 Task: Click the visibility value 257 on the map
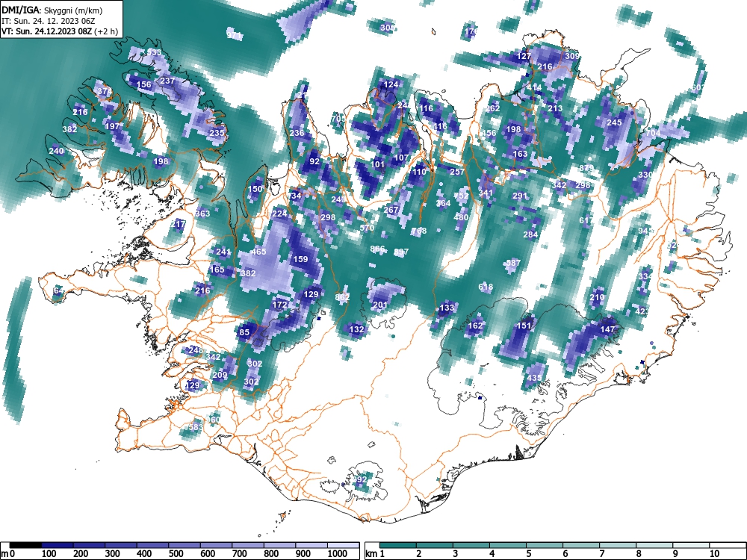(457, 172)
